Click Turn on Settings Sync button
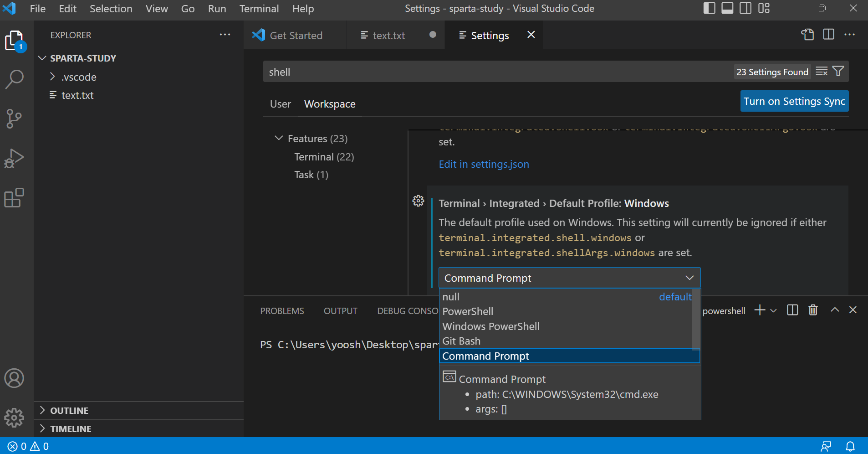This screenshot has height=454, width=868. click(795, 101)
